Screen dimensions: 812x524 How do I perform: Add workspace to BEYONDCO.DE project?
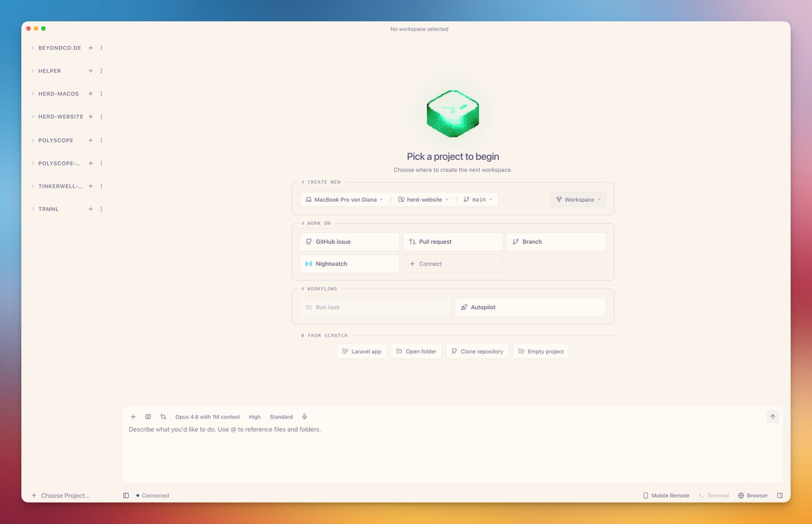[x=91, y=48]
